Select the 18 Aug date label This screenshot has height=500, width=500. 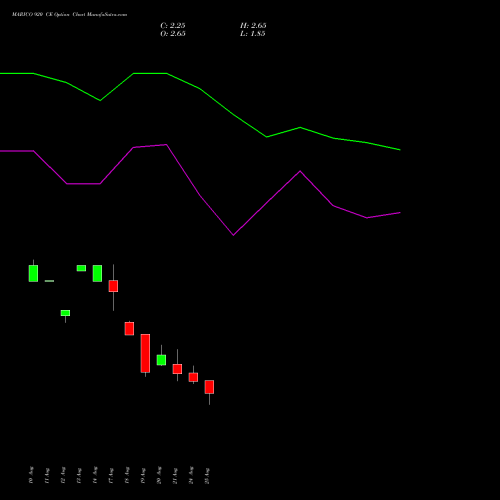click(x=127, y=475)
